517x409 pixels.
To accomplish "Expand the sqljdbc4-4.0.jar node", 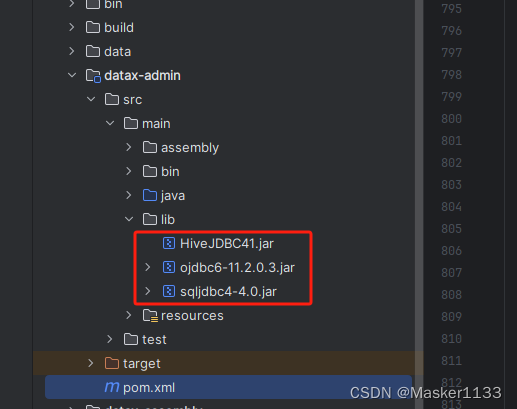I will [x=148, y=291].
